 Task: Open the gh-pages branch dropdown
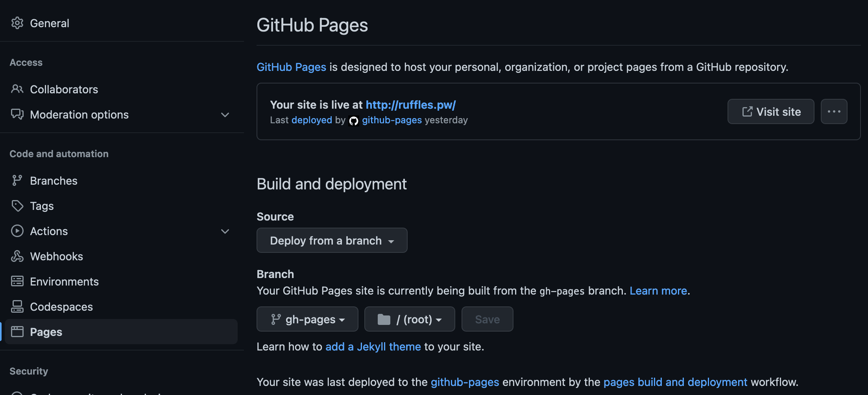click(x=307, y=319)
